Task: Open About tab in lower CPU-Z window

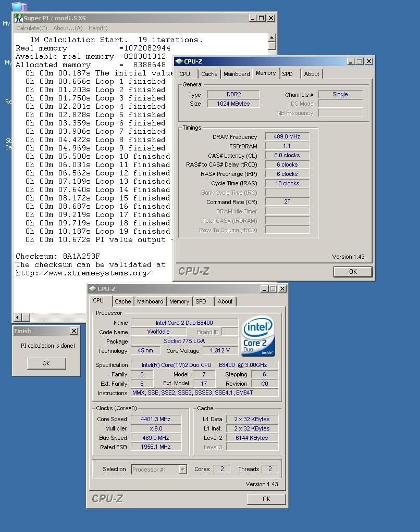Action: [x=225, y=301]
